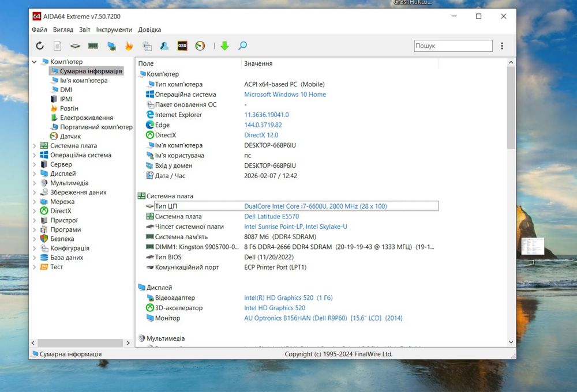577x392 pixels.
Task: Open the memory module benchmark icon
Action: coord(93,46)
